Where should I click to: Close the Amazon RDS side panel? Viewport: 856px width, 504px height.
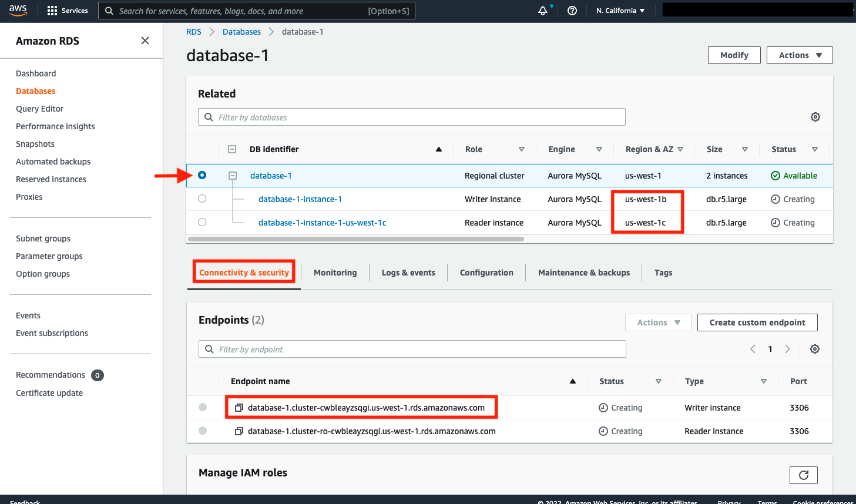pyautogui.click(x=145, y=41)
